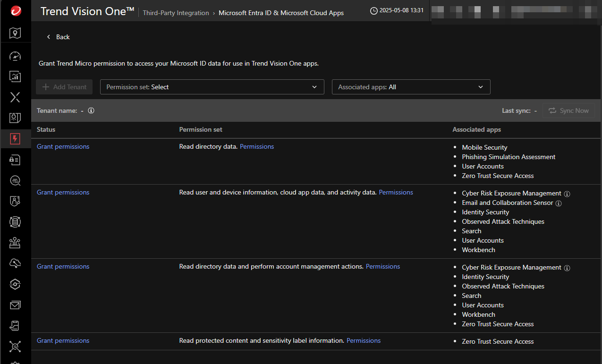The height and width of the screenshot is (364, 602).
Task: Open Permissions link for protected content row
Action: pos(363,340)
